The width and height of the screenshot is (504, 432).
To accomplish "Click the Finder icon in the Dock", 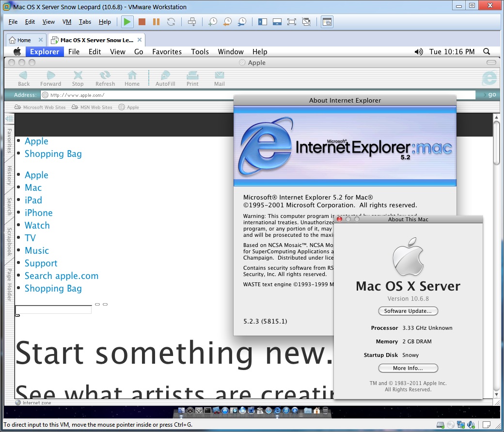I will coord(181,411).
